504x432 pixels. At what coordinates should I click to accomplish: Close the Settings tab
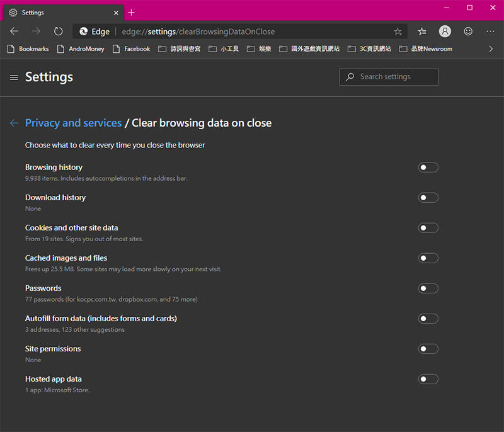116,13
